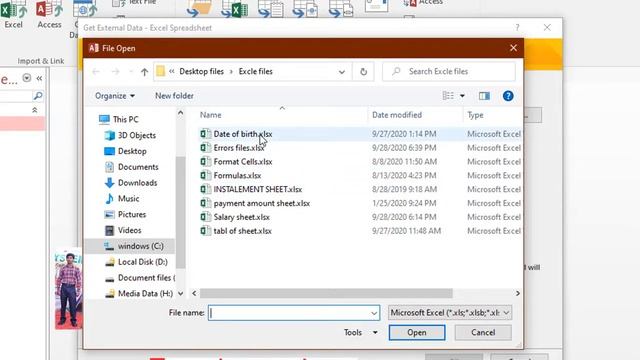Open Desktop in navigation pane
The width and height of the screenshot is (640, 360).
125,151
